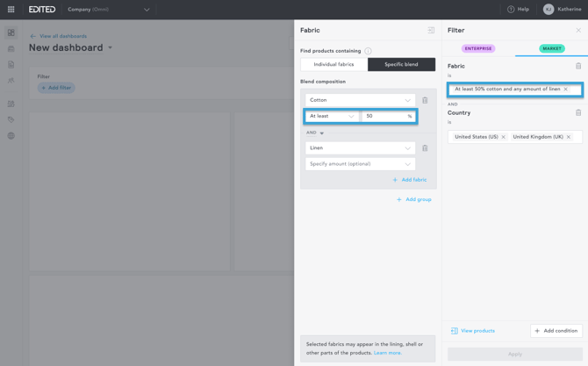Click the Country values input box
This screenshot has height=366, width=588.
[515, 137]
